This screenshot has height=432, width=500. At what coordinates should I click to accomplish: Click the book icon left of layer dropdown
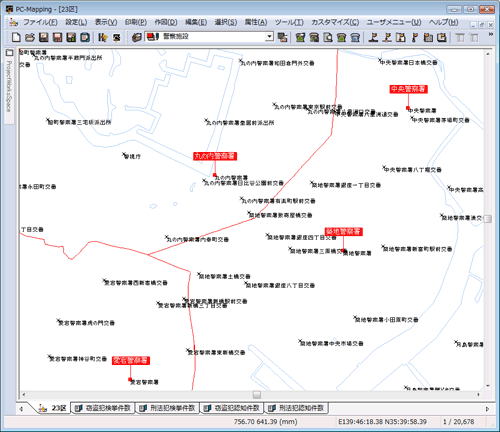pos(137,37)
